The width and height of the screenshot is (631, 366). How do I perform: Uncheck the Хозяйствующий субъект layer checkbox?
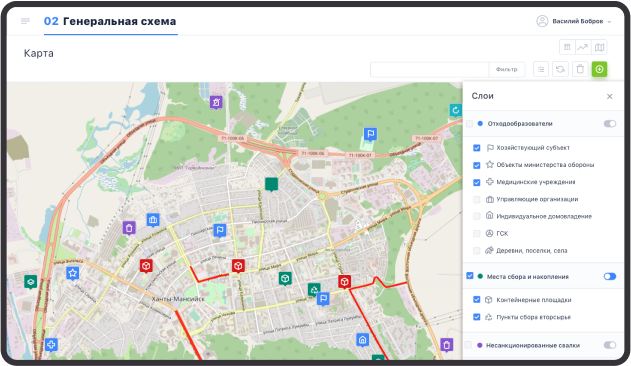tap(477, 148)
